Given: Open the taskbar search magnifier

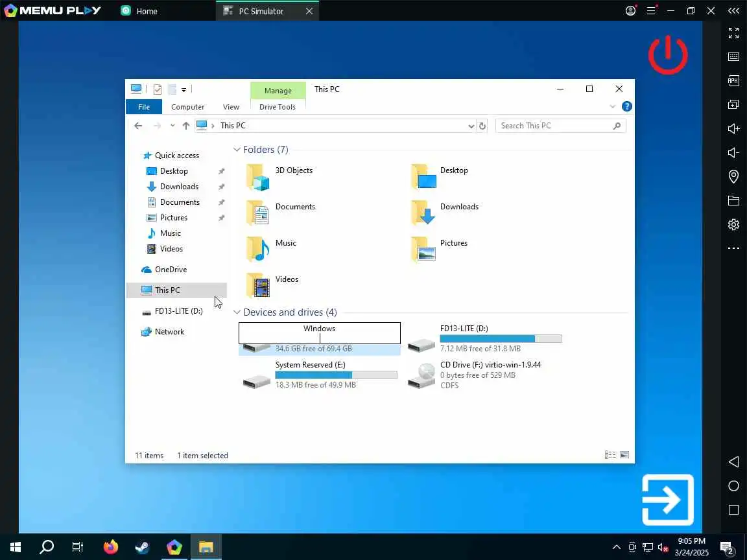Looking at the screenshot, I should (47, 546).
